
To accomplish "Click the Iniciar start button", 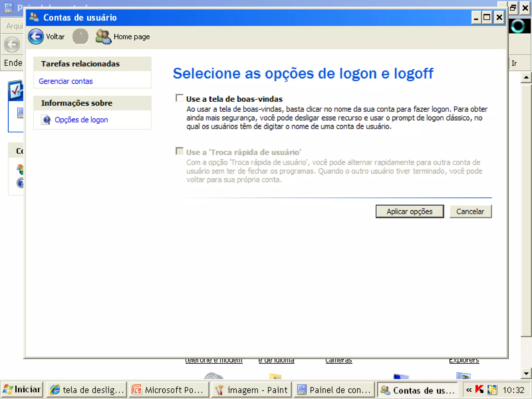I will (x=22, y=390).
